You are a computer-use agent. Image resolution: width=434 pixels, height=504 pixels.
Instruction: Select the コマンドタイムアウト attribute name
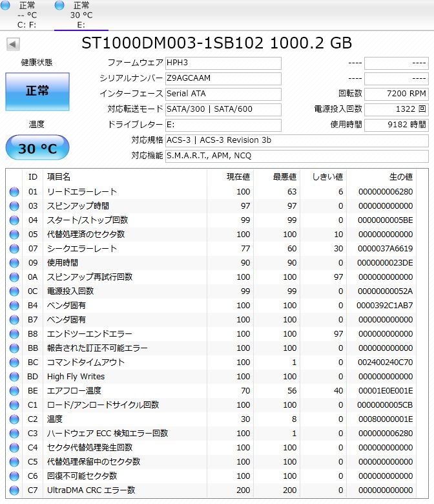coord(86,362)
